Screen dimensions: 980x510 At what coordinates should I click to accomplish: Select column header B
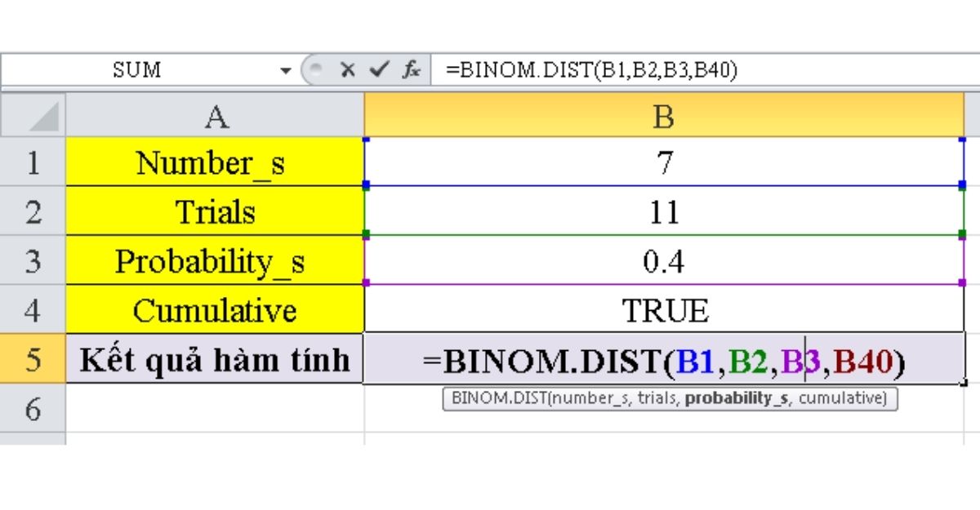[x=663, y=115]
